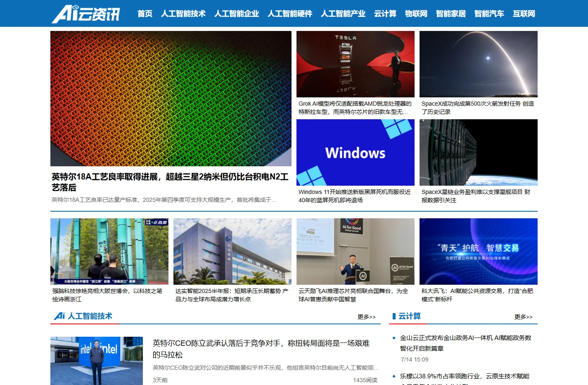The image size is (588, 385).
Task: Open the Tesla stage photo thumbnail
Action: tap(356, 64)
